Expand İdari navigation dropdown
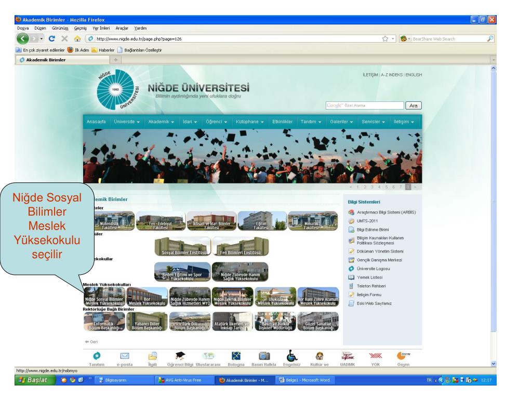 click(x=190, y=122)
